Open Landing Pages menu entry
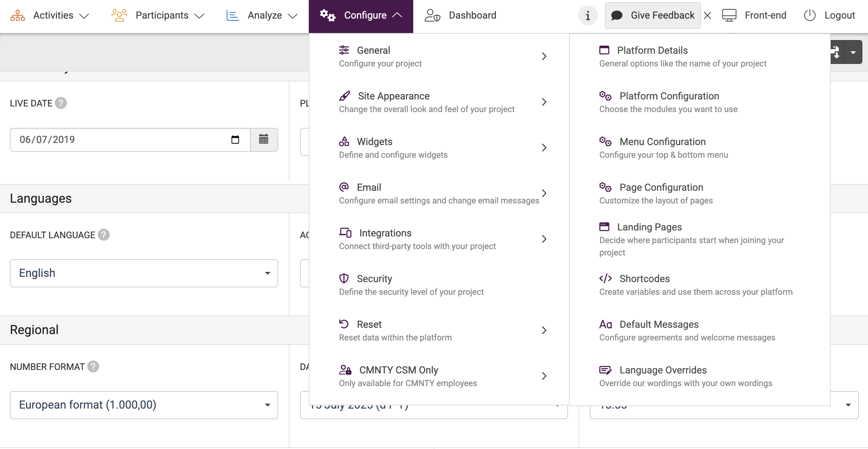Image resolution: width=868 pixels, height=449 pixels. (649, 227)
